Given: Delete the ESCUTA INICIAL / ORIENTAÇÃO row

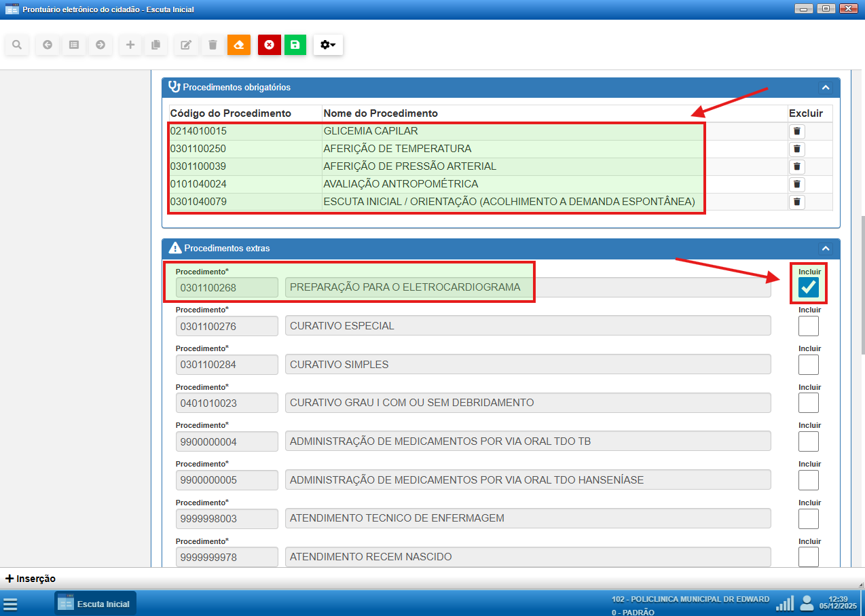Looking at the screenshot, I should [797, 202].
